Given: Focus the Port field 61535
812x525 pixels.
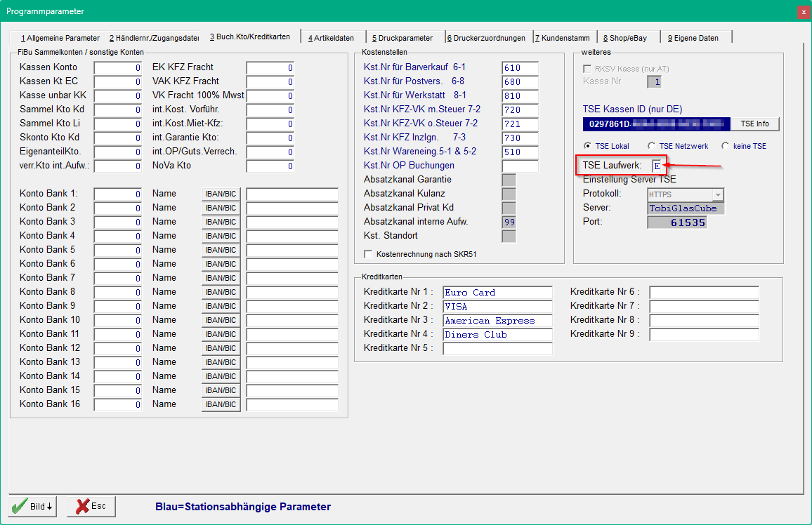Looking at the screenshot, I should point(677,222).
